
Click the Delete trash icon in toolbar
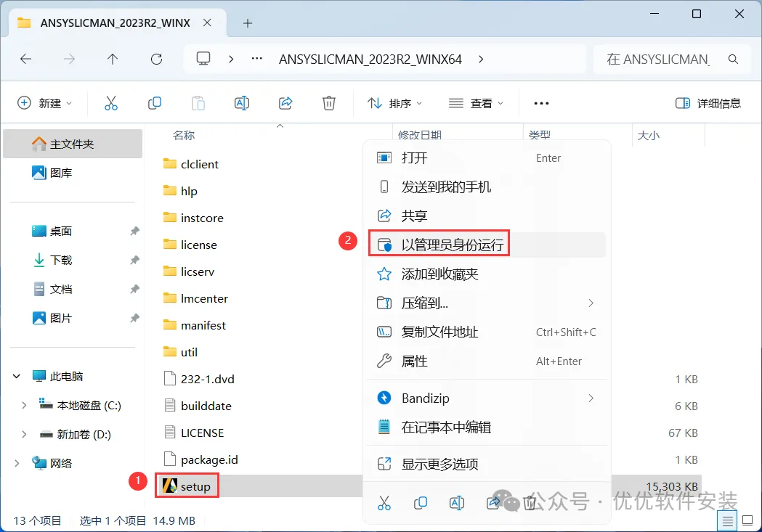(329, 103)
